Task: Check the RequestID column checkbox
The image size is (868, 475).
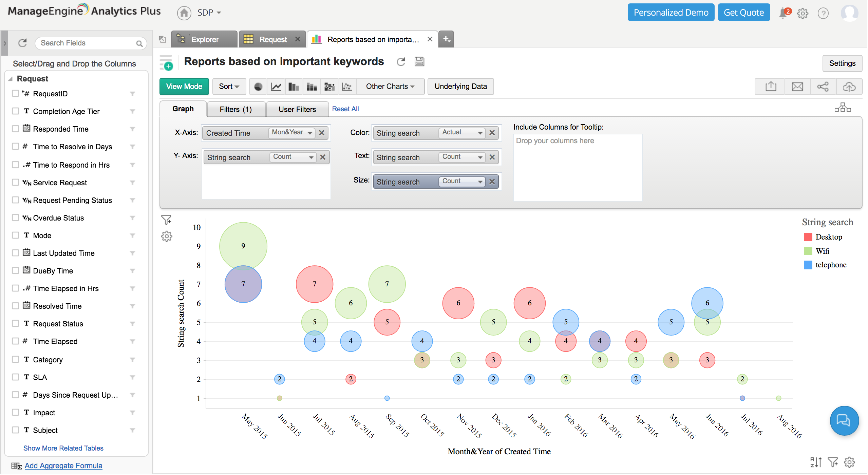Action: [x=15, y=94]
